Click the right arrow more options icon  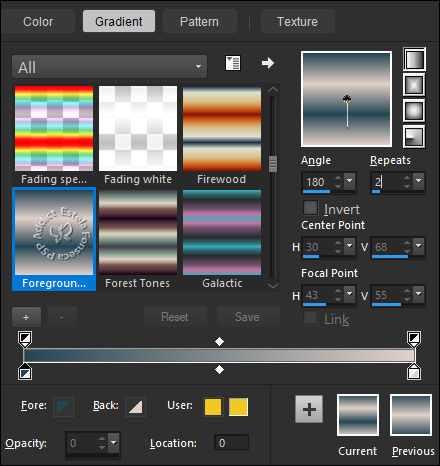point(268,63)
